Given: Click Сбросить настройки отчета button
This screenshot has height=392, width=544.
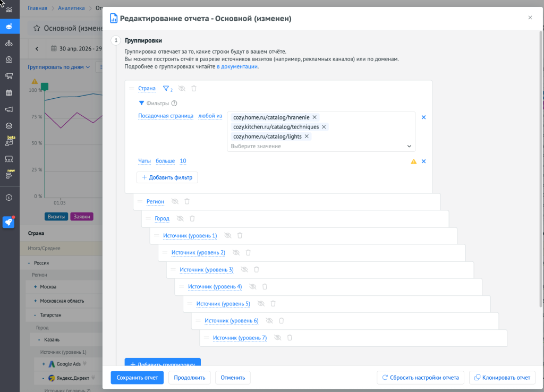Looking at the screenshot, I should tap(421, 378).
